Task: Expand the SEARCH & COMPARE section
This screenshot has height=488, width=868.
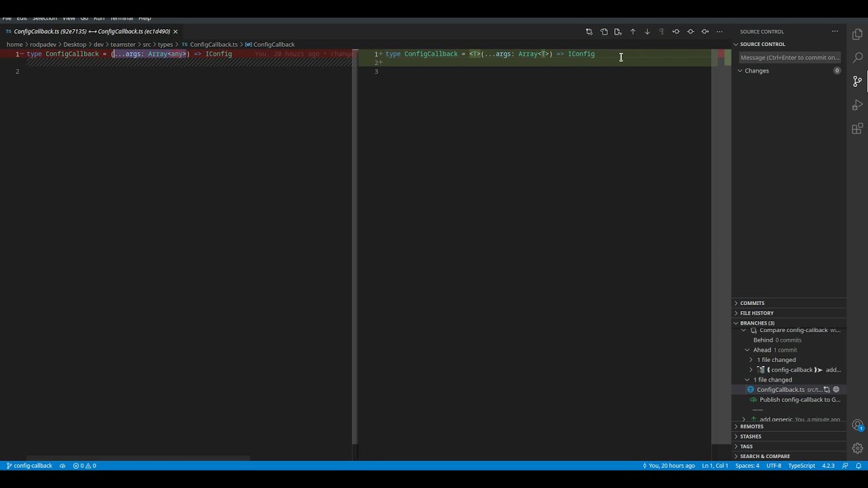Action: (x=789, y=456)
